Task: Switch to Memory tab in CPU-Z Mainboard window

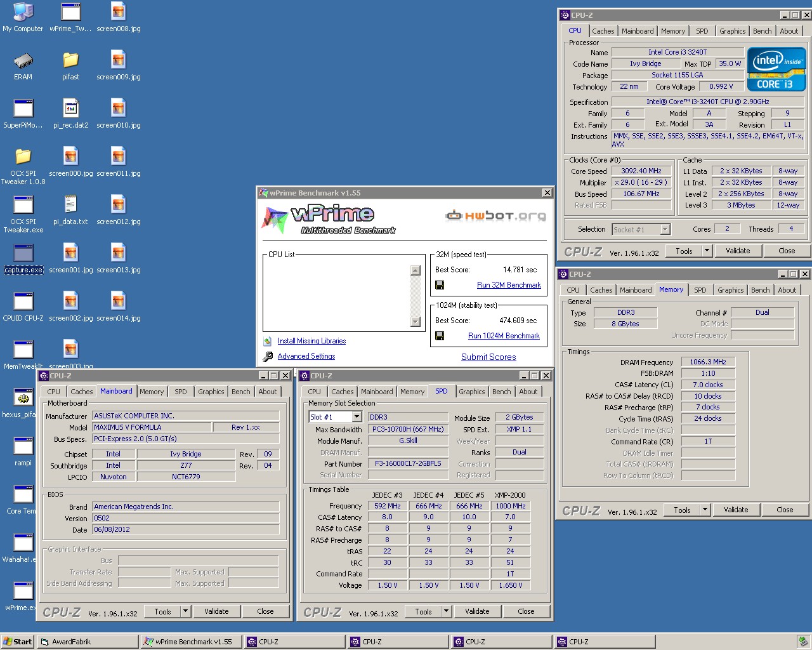Action: 152,392
